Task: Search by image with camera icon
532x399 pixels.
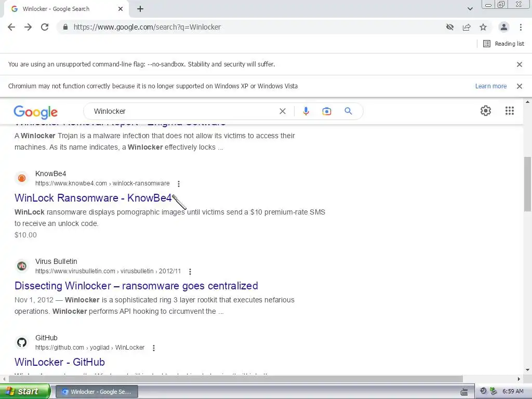Action: (327, 111)
